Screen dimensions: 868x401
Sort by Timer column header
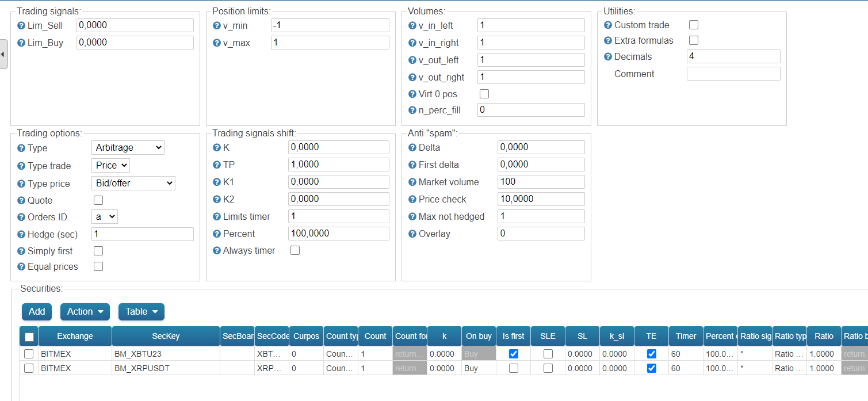(686, 337)
